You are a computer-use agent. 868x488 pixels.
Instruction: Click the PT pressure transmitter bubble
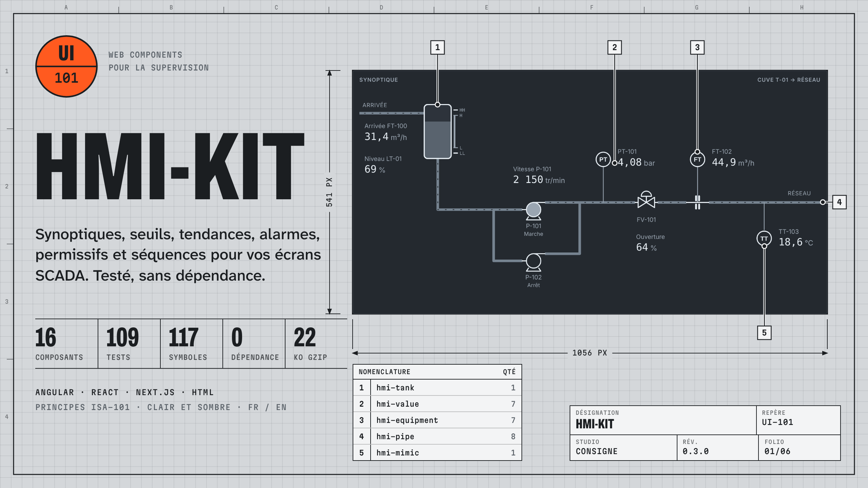click(x=603, y=159)
